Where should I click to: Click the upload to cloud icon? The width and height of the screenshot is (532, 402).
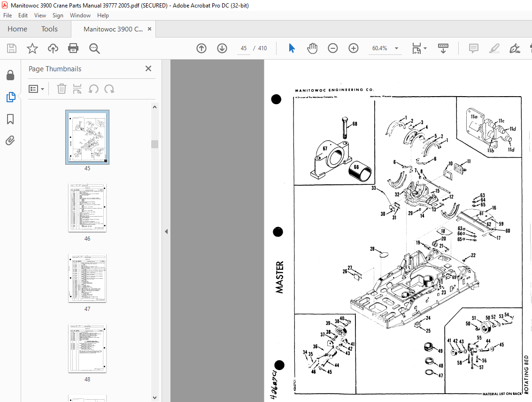[53, 48]
